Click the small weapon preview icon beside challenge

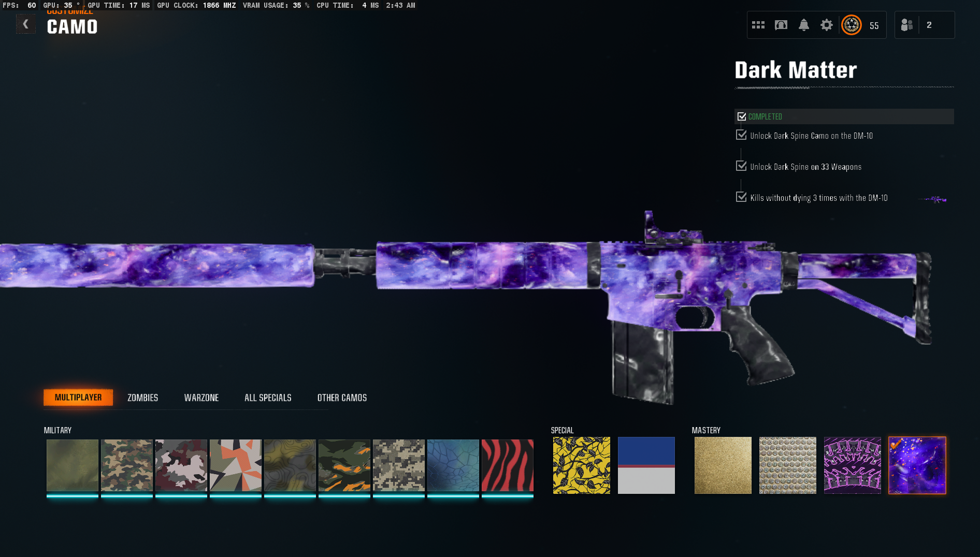(x=932, y=199)
